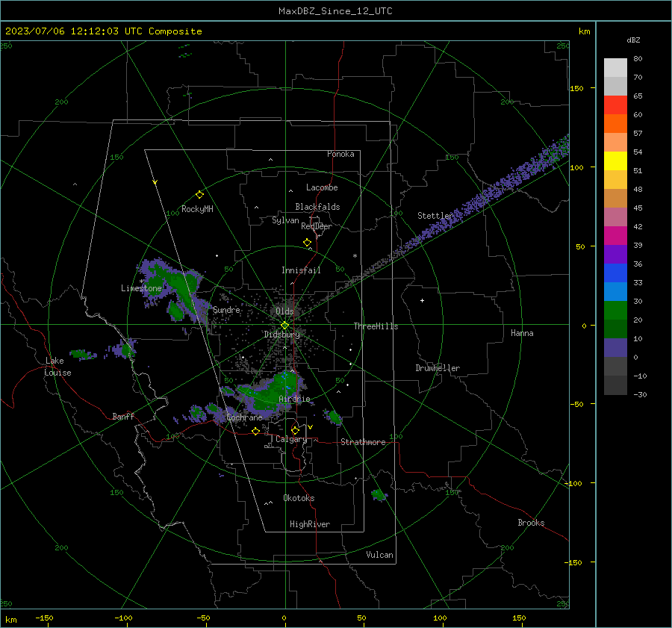The width and height of the screenshot is (672, 628).
Task: Click the 2023/07/06 12:12:03 UTC Composite timestamp
Action: pyautogui.click(x=103, y=31)
